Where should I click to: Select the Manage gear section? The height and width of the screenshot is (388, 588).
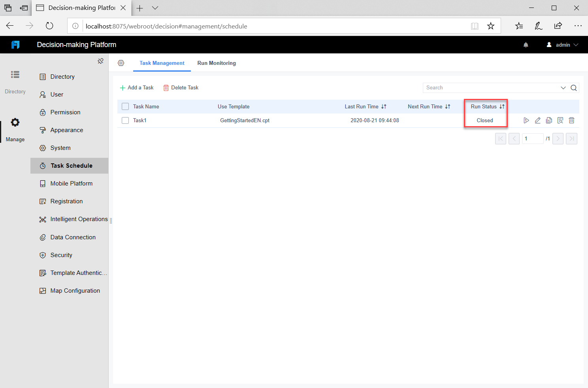point(15,123)
